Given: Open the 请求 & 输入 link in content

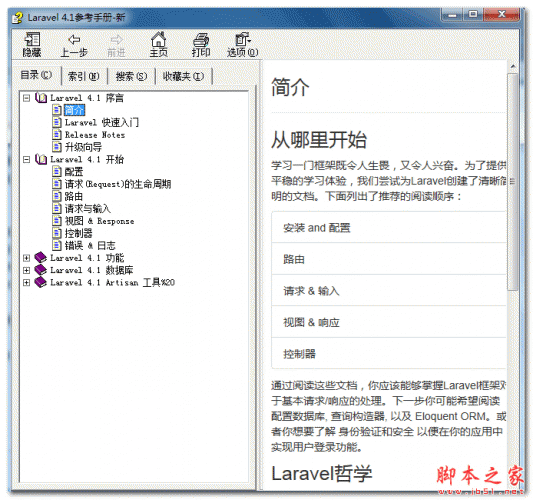Looking at the screenshot, I should pyautogui.click(x=311, y=291).
